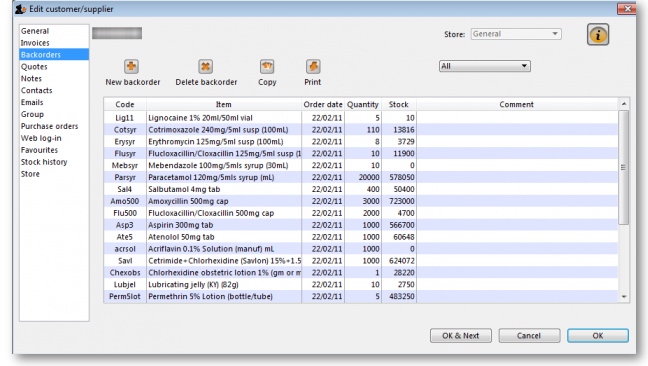
Task: Click the OK & Next button
Action: tap(461, 335)
